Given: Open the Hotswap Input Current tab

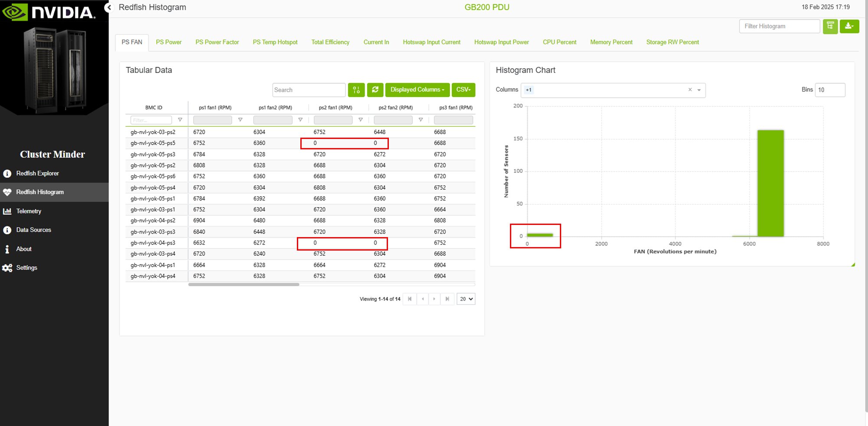Looking at the screenshot, I should 432,43.
